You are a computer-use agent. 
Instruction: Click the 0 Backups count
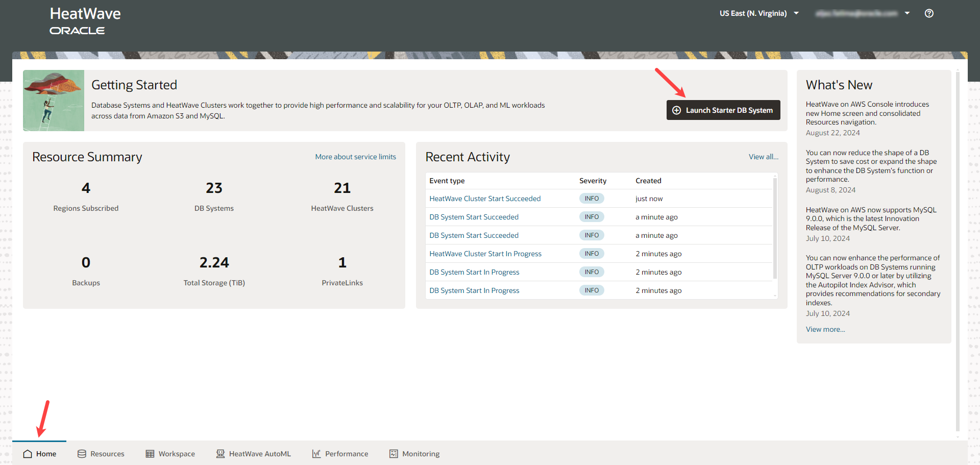tap(86, 263)
